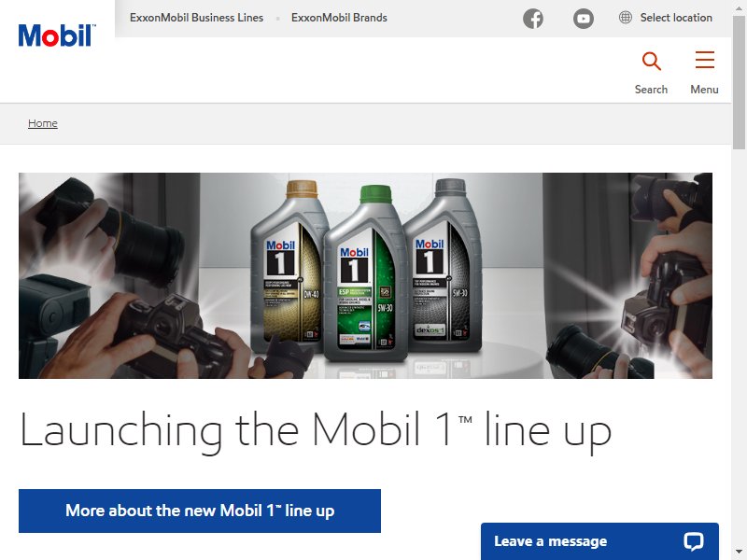Image resolution: width=747 pixels, height=560 pixels.
Task: Click the Mobil logo
Action: (57, 35)
